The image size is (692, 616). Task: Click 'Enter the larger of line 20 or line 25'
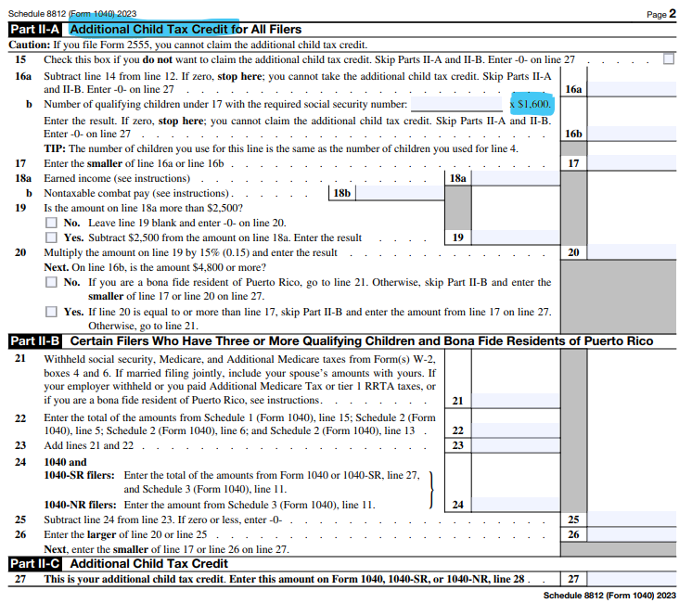125,534
